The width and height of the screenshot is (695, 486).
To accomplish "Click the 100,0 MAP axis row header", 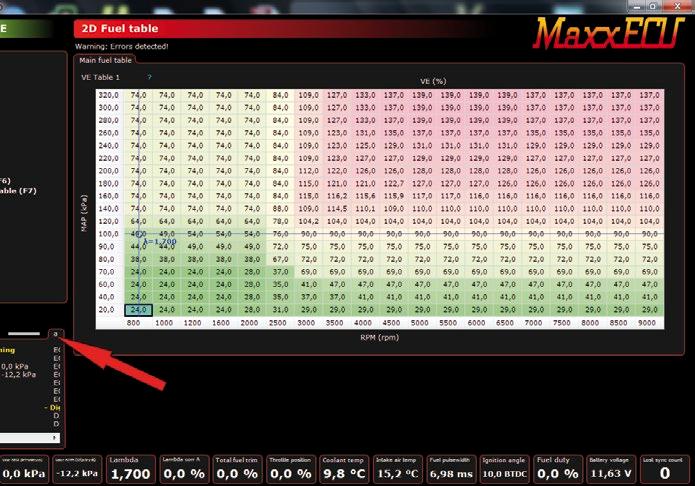I will [109, 234].
